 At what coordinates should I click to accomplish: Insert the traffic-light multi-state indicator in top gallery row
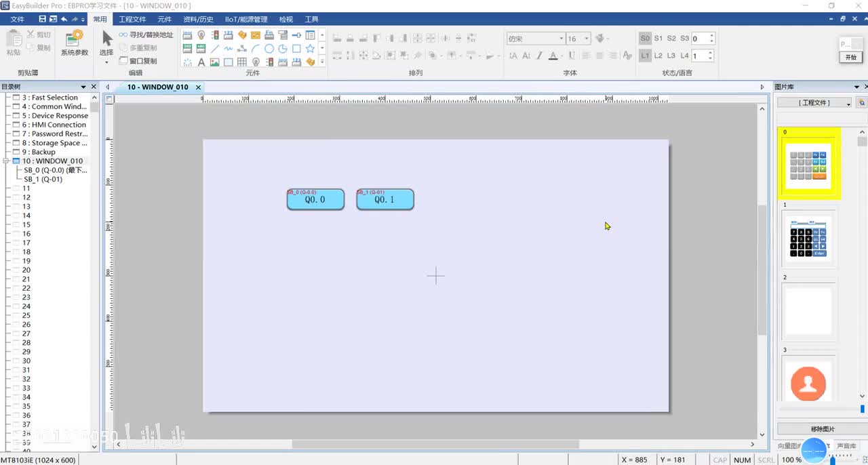tap(215, 35)
